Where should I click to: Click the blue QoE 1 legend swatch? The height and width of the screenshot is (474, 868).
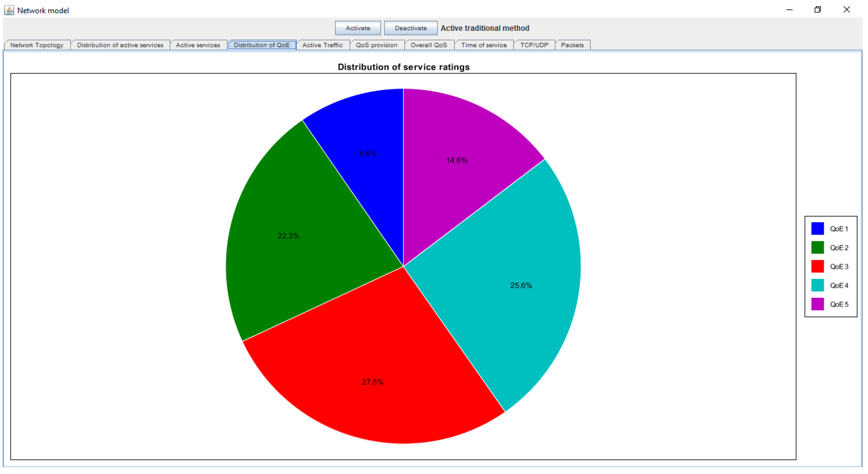[817, 229]
